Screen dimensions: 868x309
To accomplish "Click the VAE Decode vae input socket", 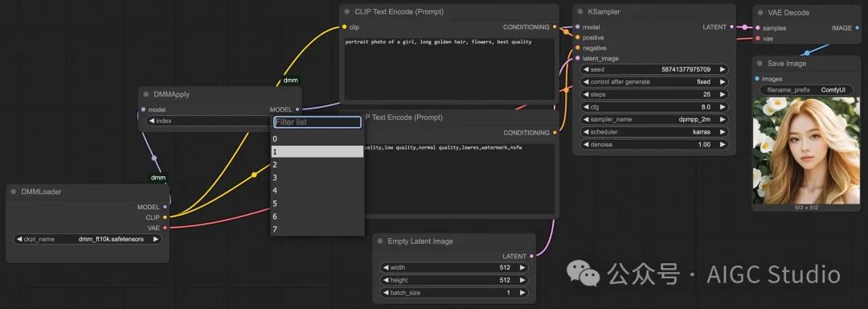I will click(757, 38).
